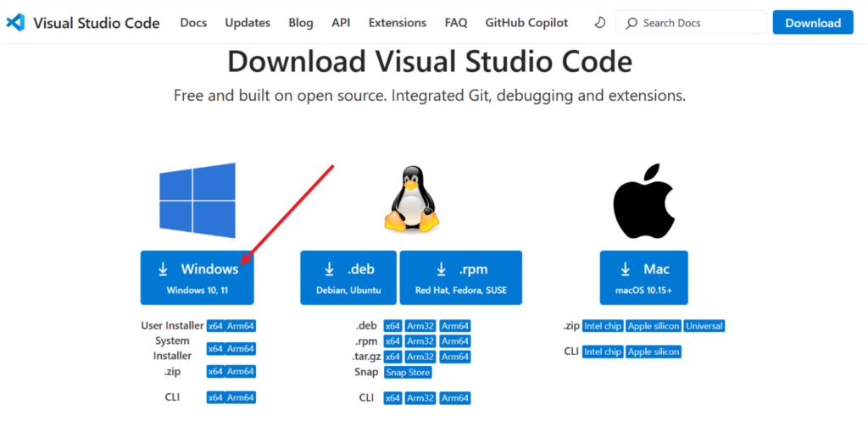Download the Windows 10, 11 installer
The width and height of the screenshot is (868, 421).
(x=197, y=278)
